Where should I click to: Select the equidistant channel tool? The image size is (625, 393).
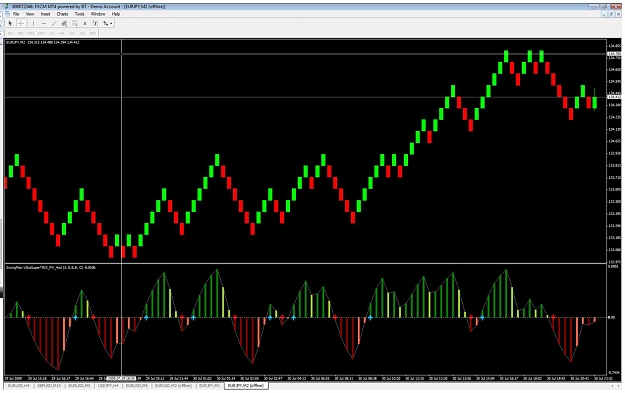point(64,24)
